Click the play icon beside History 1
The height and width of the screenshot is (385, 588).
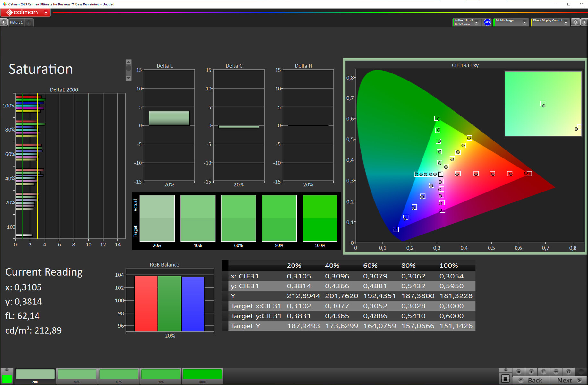[4, 22]
